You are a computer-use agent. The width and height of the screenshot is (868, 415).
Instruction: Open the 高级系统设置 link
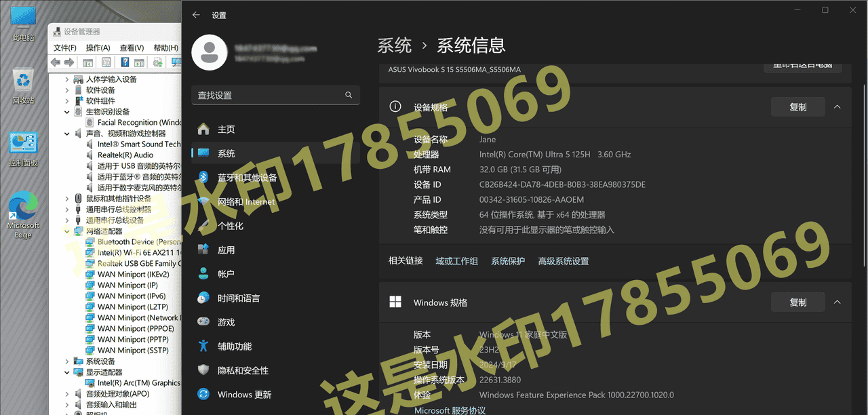point(563,260)
